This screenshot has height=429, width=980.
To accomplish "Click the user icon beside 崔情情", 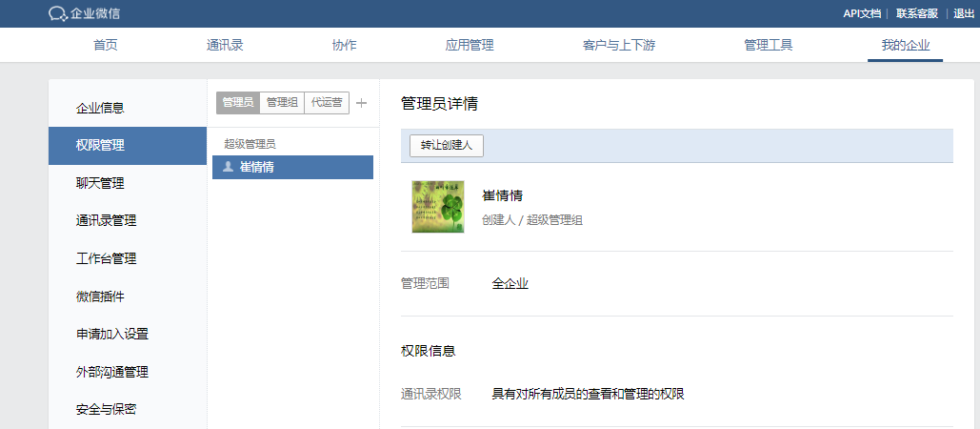I will pos(228,168).
